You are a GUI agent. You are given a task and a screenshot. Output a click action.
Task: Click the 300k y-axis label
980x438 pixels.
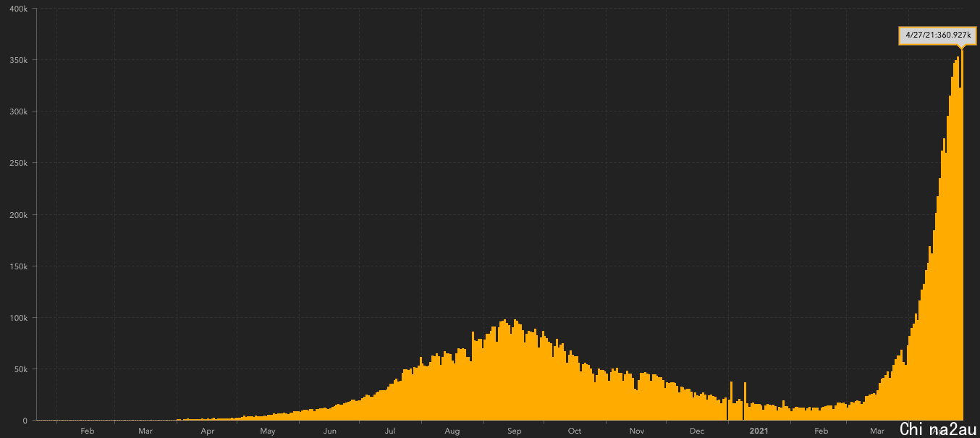[x=19, y=111]
